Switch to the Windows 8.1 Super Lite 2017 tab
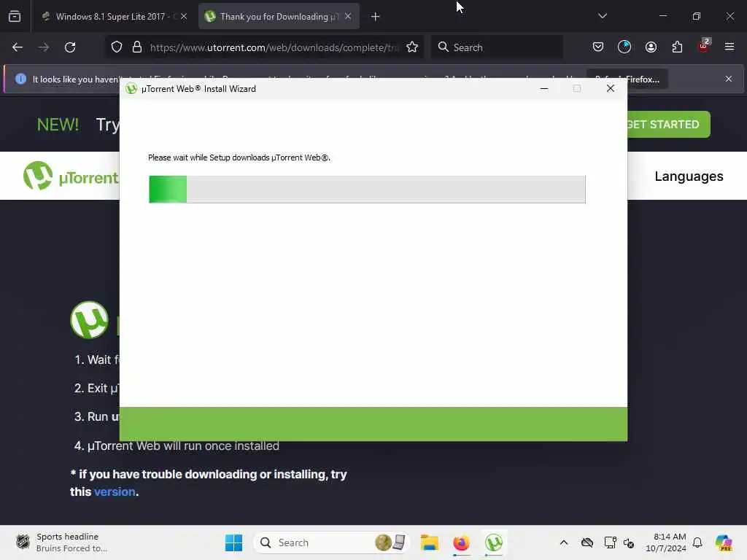The image size is (747, 560). click(115, 17)
